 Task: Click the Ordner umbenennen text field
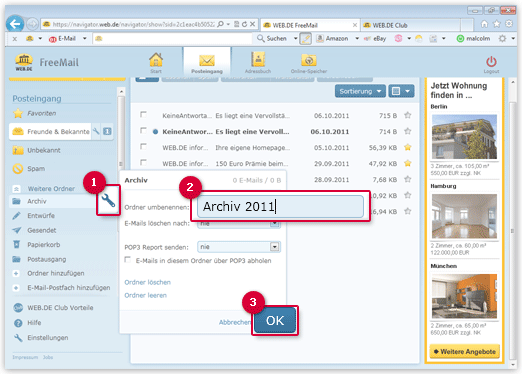280,207
